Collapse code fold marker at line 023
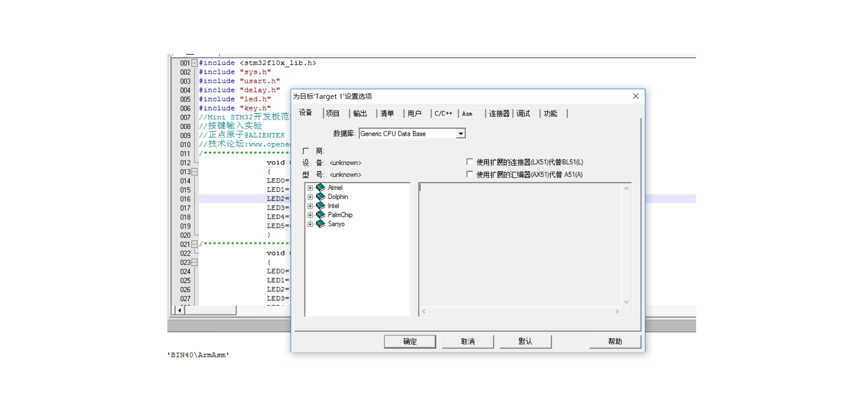The image size is (868, 420). pos(195,262)
